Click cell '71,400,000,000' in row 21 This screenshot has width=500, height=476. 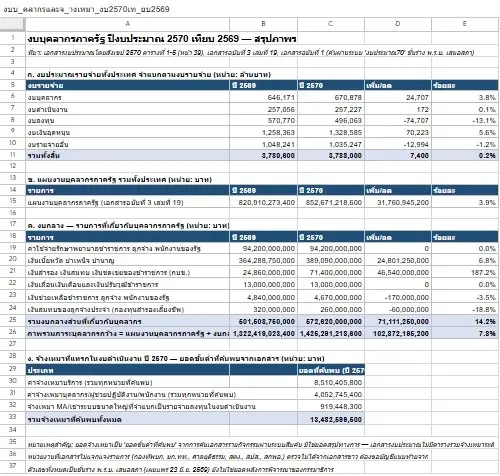pos(331,272)
